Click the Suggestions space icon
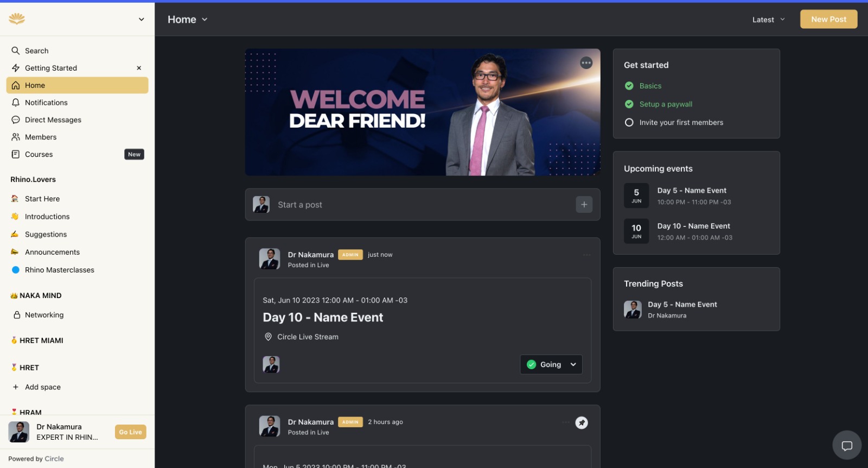Viewport: 868px width, 468px height. point(15,235)
